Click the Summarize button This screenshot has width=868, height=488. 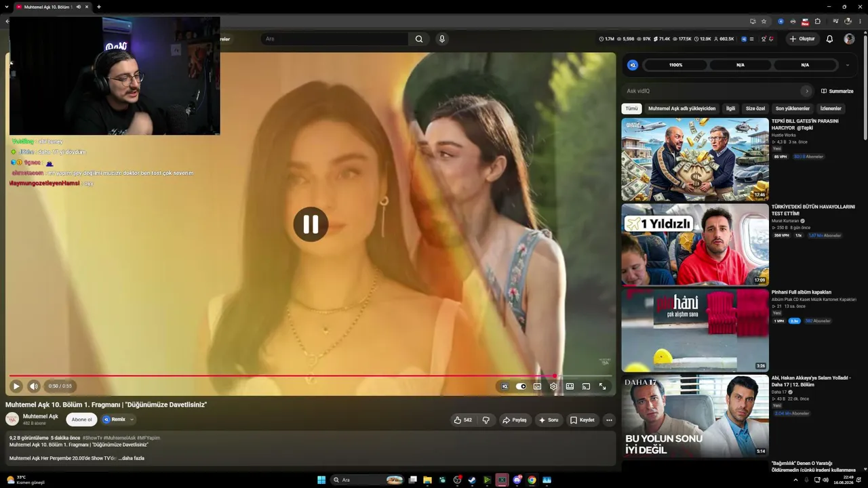(837, 91)
